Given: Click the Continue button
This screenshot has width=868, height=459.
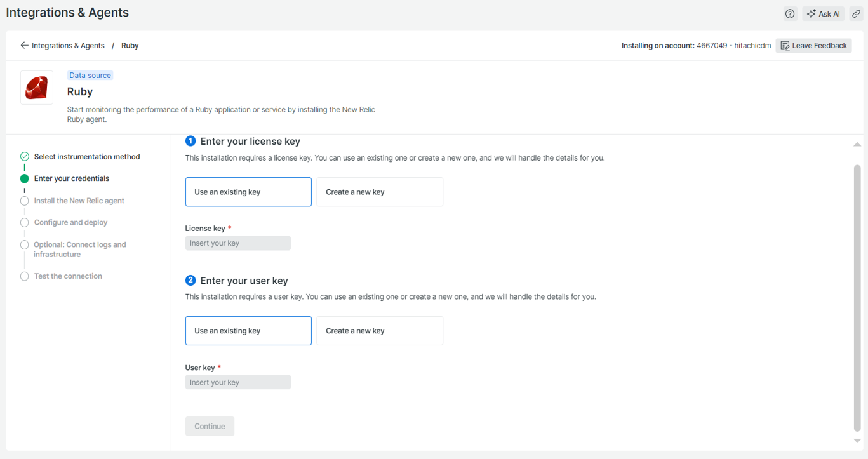Looking at the screenshot, I should [x=210, y=427].
